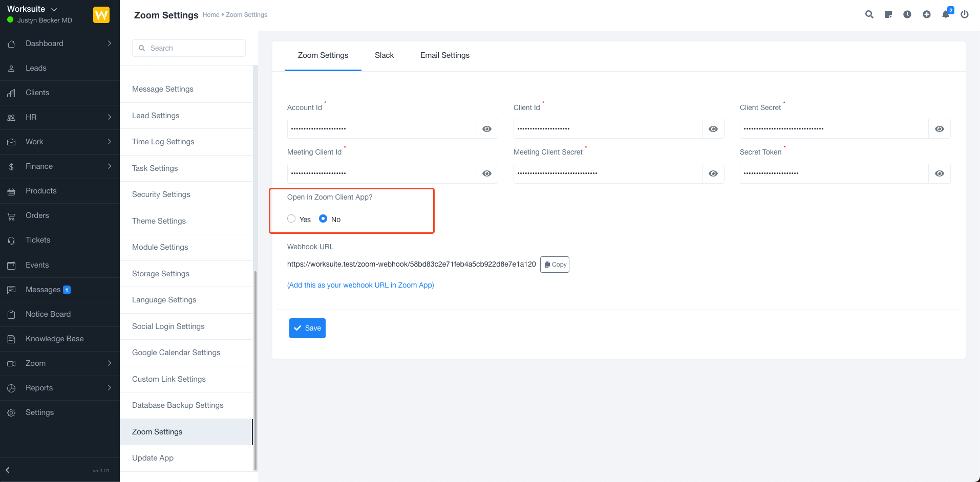Open Security Settings in settings list
The width and height of the screenshot is (980, 482).
click(x=186, y=194)
